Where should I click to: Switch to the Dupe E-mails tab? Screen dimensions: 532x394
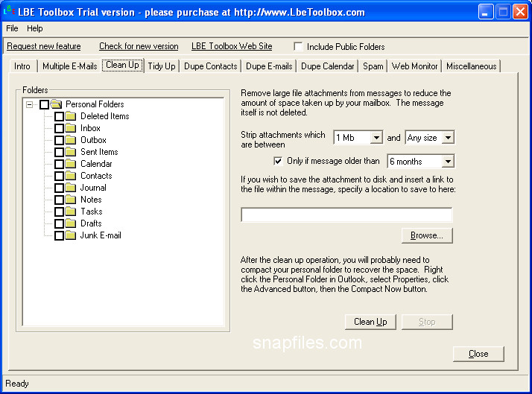(269, 66)
